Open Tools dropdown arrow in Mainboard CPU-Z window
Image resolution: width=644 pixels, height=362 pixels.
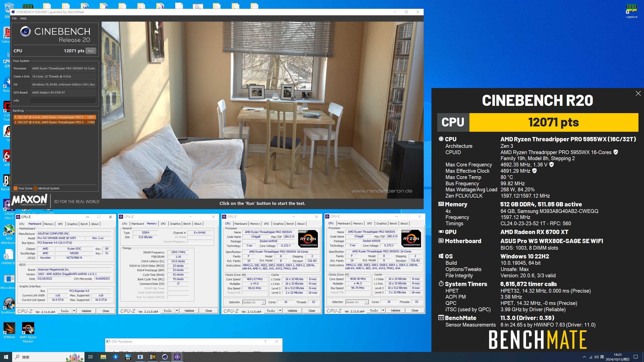(x=74, y=311)
